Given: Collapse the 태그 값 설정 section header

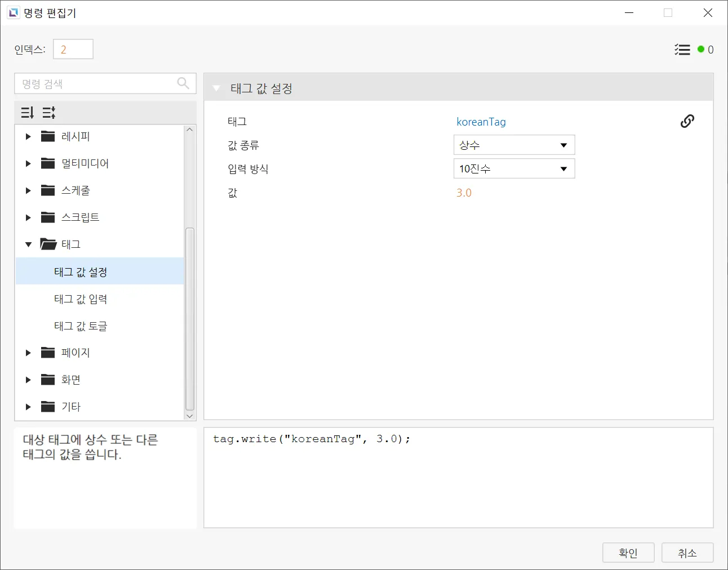Looking at the screenshot, I should (216, 88).
